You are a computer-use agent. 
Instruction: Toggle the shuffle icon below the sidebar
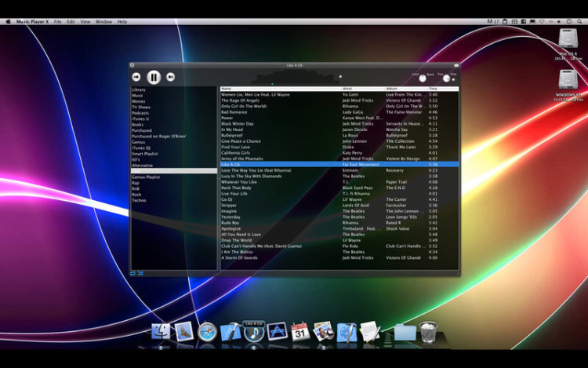coord(140,274)
